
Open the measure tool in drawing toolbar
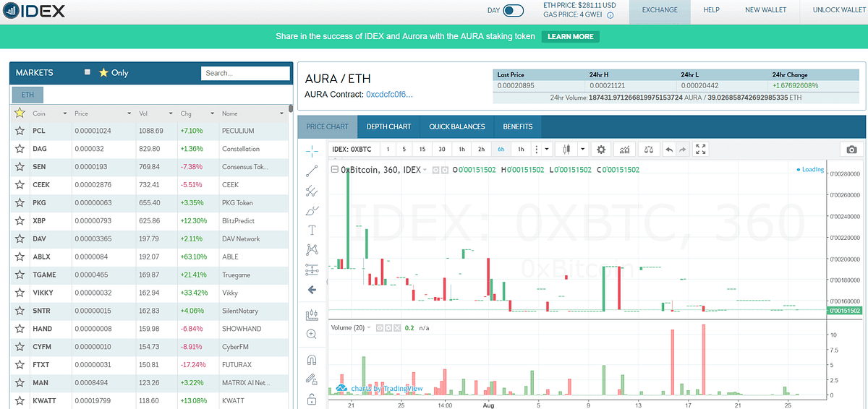[x=312, y=314]
